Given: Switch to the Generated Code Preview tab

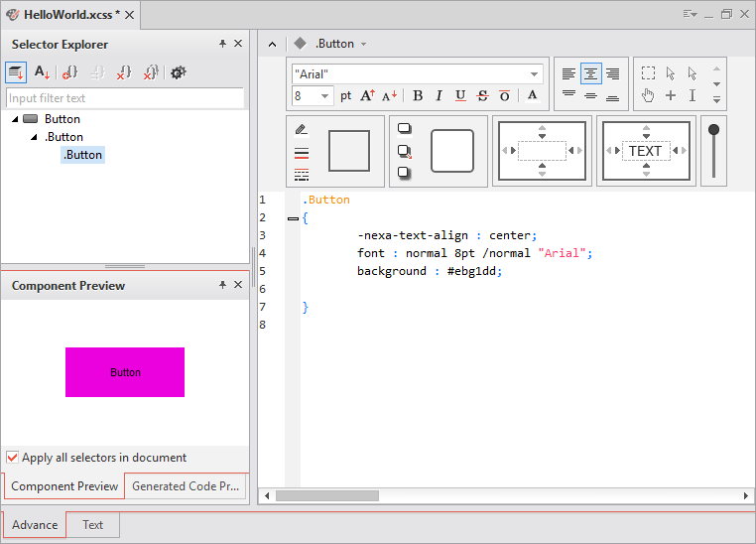Looking at the screenshot, I should [186, 486].
